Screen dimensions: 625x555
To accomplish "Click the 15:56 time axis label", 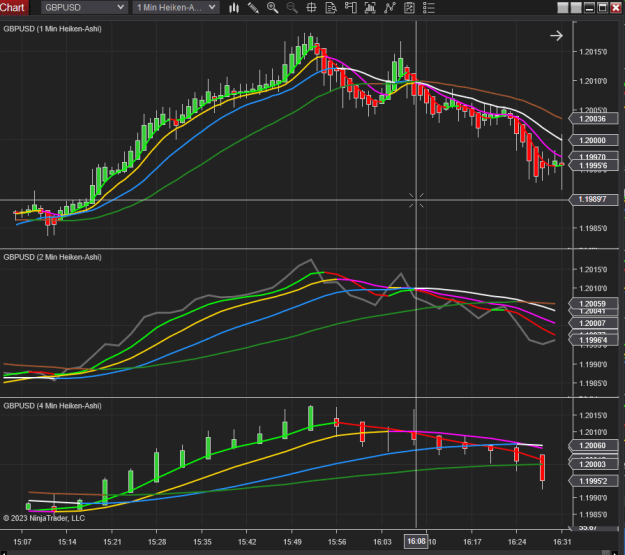I will tap(337, 542).
